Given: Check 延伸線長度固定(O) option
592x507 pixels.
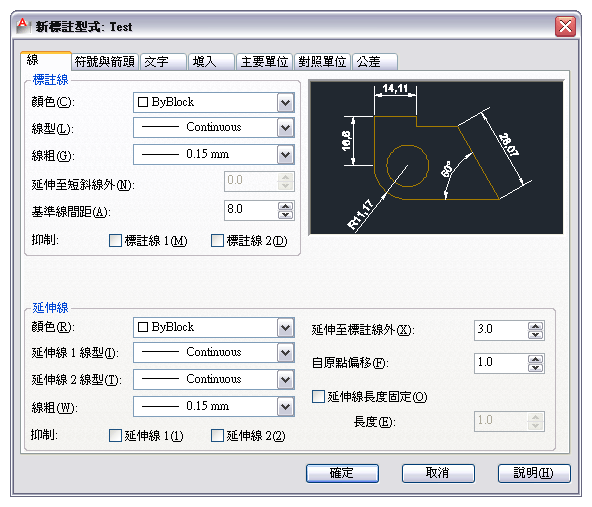Looking at the screenshot, I should (x=318, y=396).
